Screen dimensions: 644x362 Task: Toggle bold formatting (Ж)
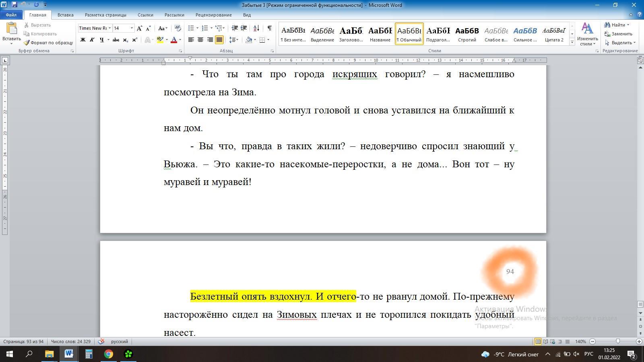coord(83,40)
